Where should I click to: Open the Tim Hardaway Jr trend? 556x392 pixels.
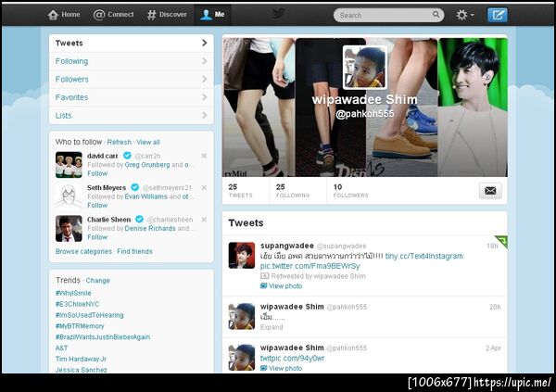pos(81,360)
